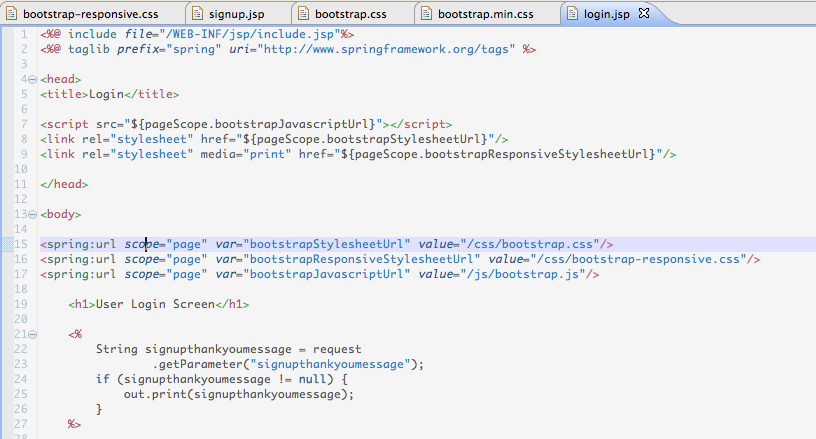Viewport: 816px width, 439px height.
Task: Close the login.jsp tab
Action: pos(644,13)
